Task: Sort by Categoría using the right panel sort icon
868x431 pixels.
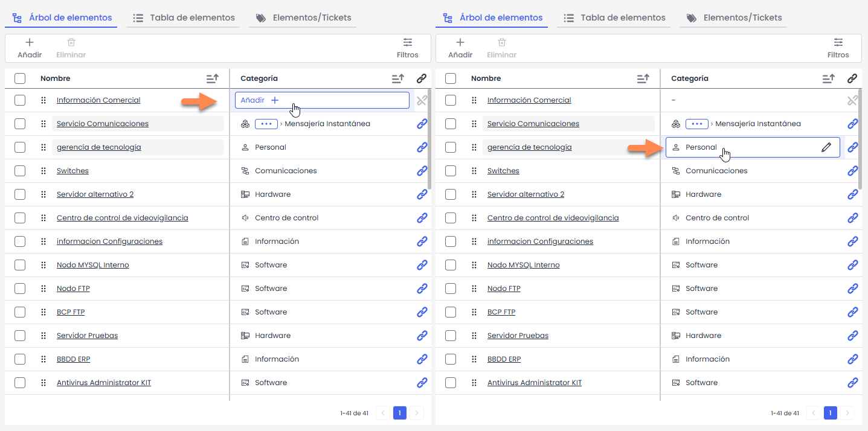Action: (828, 78)
